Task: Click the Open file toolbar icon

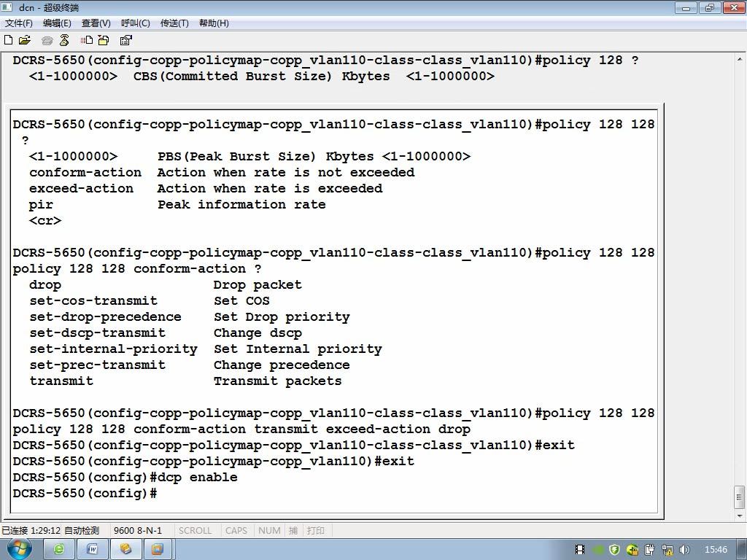Action: coord(24,41)
